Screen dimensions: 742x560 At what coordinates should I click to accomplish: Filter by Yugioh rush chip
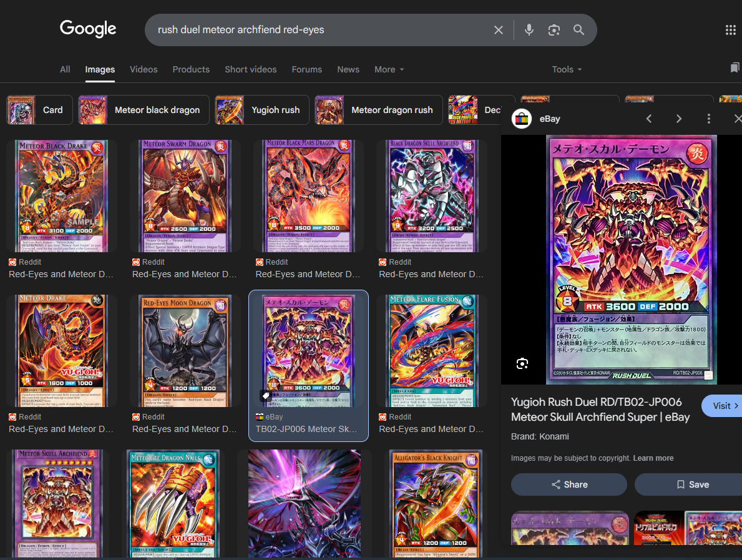(x=262, y=110)
